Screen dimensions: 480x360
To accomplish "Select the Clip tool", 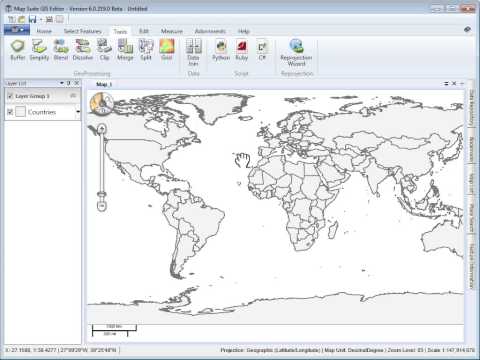I will 104,50.
